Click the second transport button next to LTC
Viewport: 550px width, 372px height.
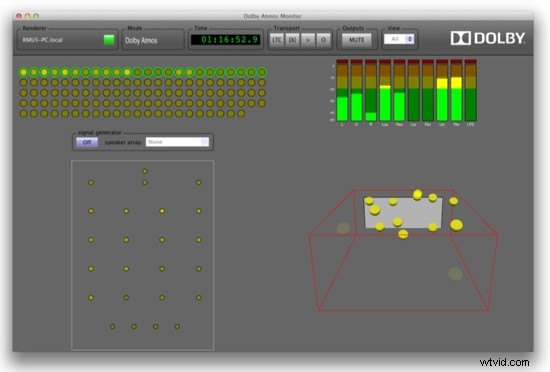pyautogui.click(x=292, y=40)
